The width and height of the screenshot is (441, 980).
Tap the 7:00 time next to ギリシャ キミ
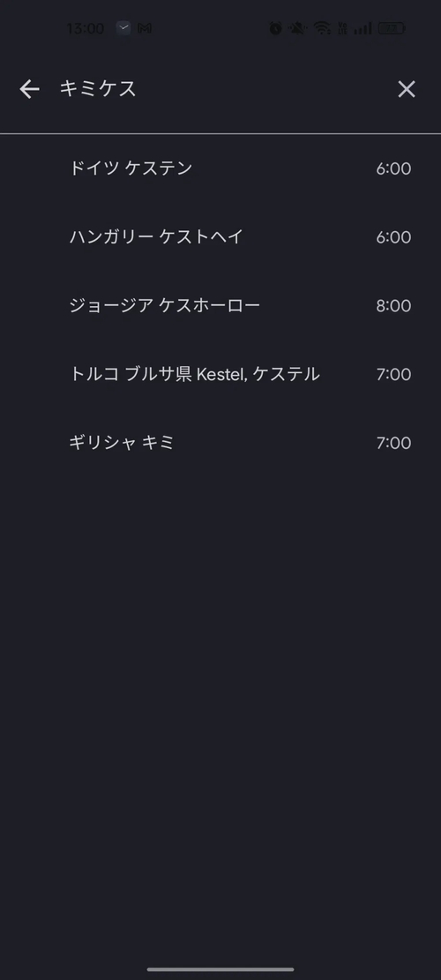click(393, 444)
